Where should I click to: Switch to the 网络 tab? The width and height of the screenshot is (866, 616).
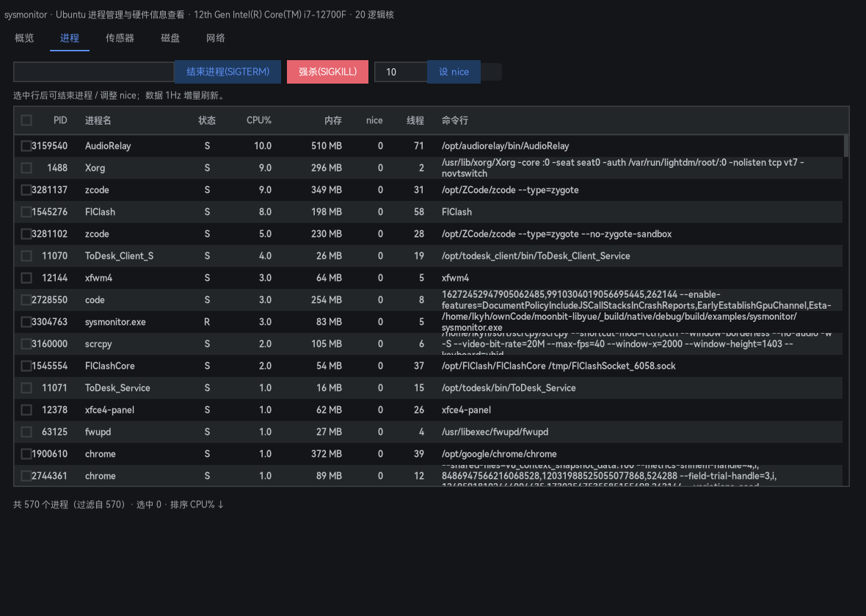(x=215, y=38)
